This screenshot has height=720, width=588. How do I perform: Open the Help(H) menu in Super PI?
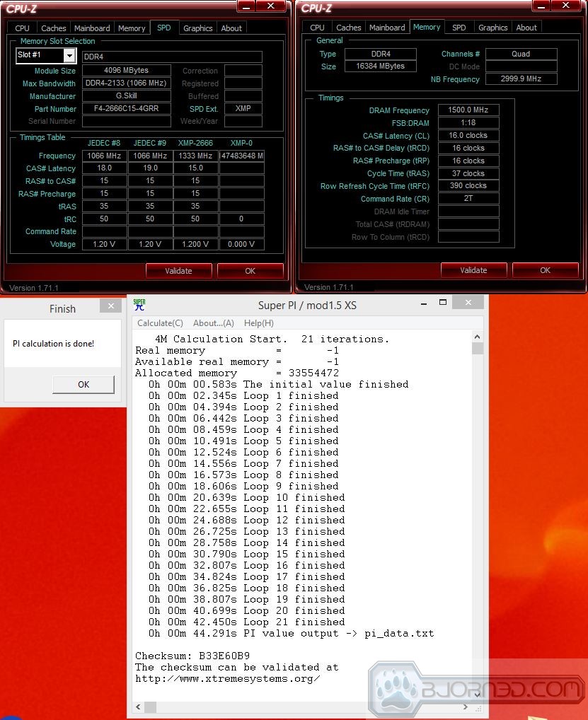pos(259,323)
